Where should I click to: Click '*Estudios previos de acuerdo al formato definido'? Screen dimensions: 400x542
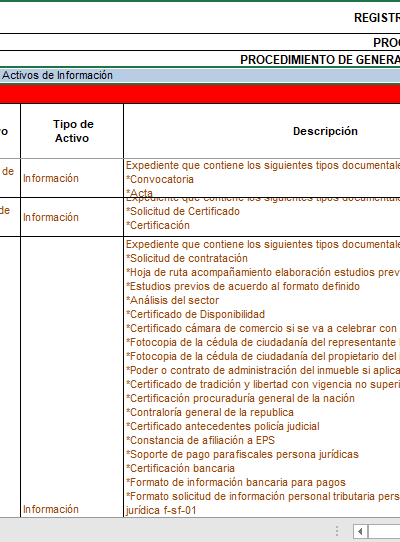click(243, 286)
